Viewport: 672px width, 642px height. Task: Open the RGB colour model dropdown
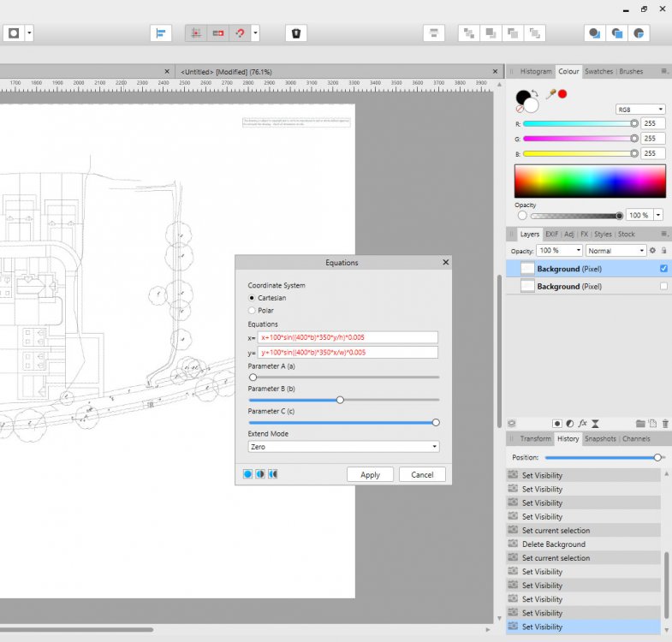tap(639, 110)
